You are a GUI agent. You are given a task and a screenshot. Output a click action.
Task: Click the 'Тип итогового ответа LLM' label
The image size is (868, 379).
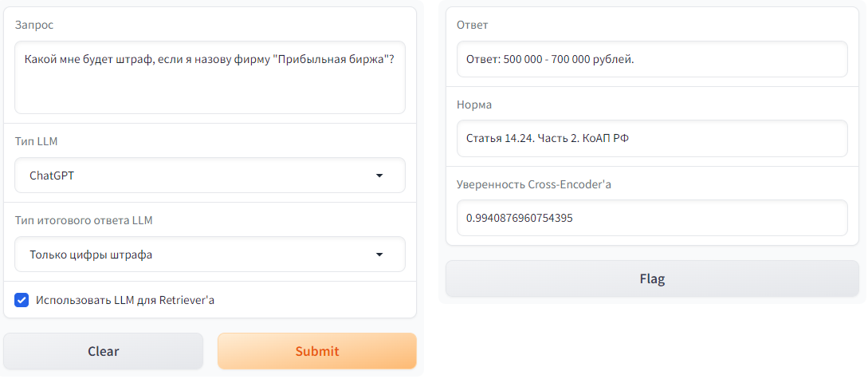84,220
